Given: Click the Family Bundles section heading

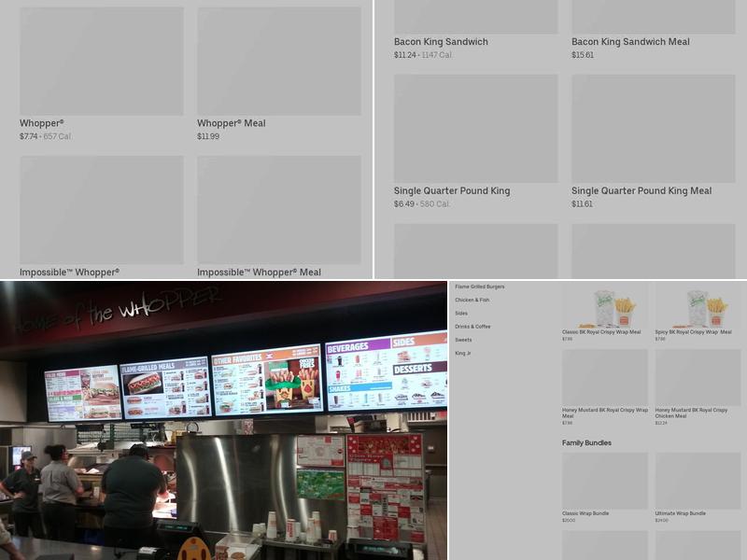Looking at the screenshot, I should (x=586, y=442).
